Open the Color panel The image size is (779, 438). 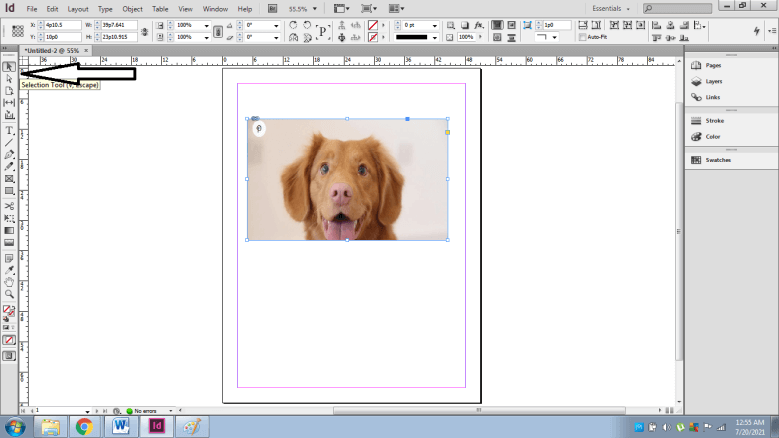[713, 137]
